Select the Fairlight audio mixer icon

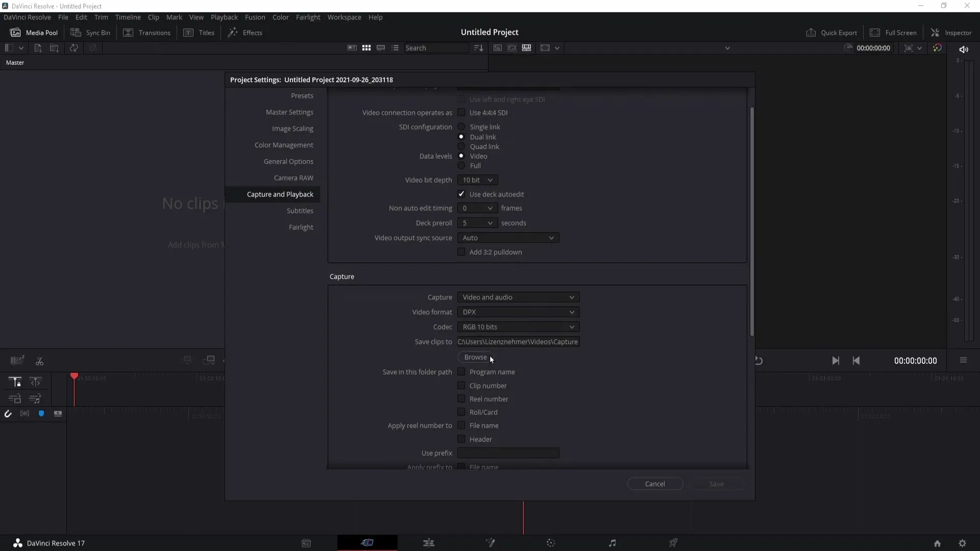click(612, 543)
